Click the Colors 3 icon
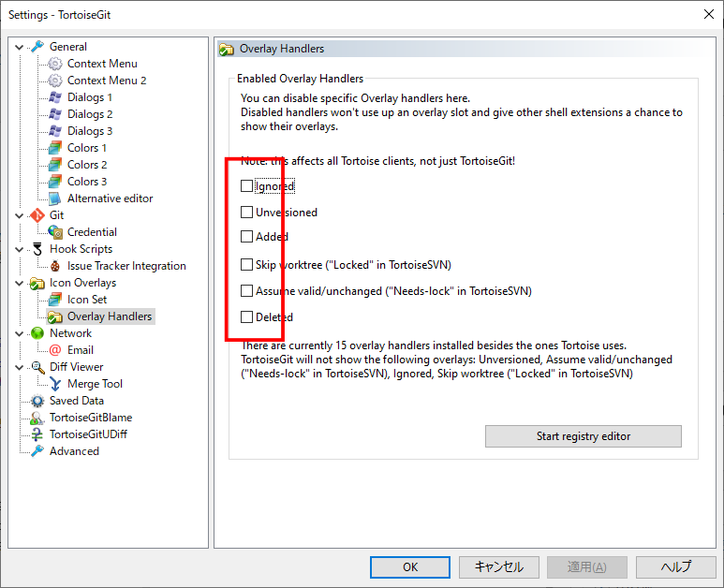This screenshot has height=588, width=724. tap(55, 182)
